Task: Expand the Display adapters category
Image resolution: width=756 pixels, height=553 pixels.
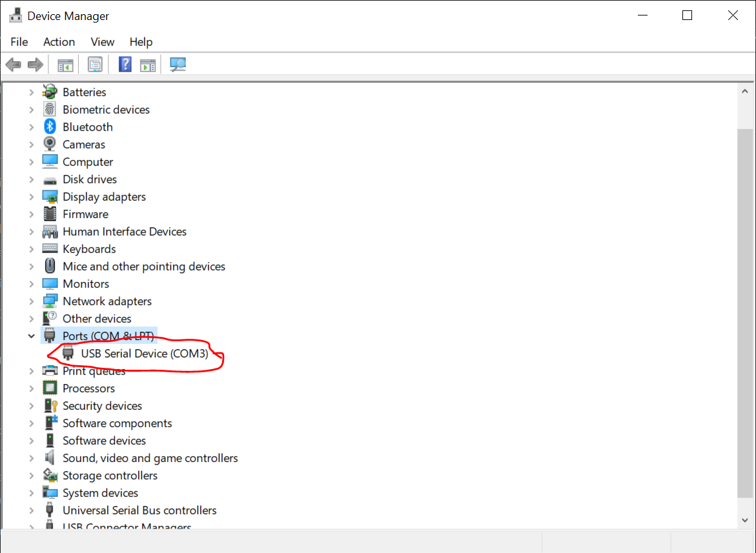Action: click(x=31, y=197)
